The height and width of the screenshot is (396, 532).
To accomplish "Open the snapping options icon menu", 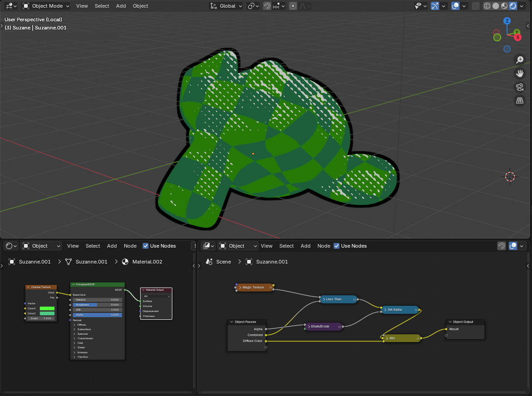I will pos(279,6).
